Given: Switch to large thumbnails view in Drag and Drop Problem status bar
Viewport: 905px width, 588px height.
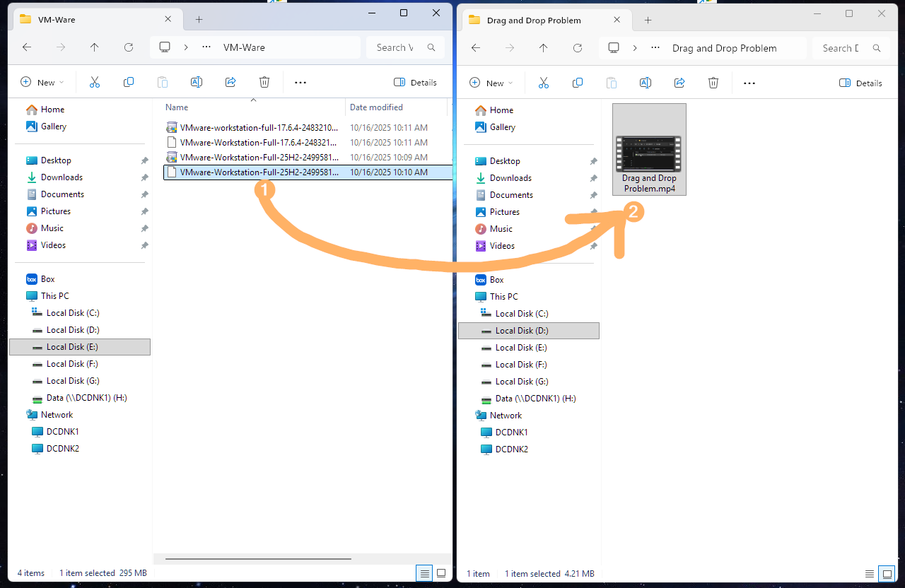Looking at the screenshot, I should coord(886,573).
